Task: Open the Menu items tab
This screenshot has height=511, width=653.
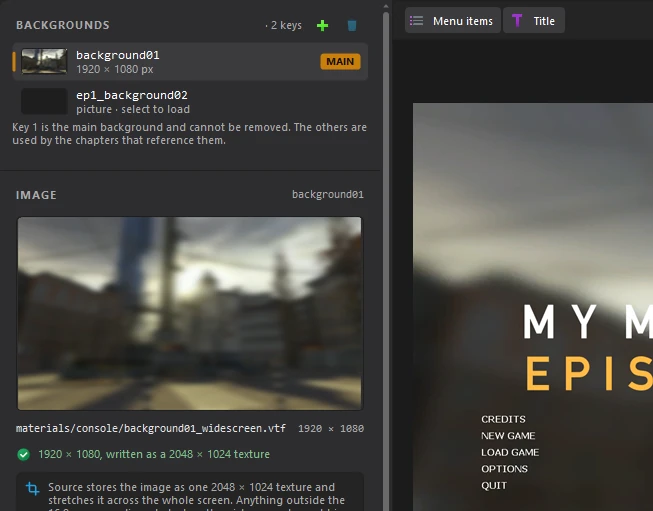Action: [453, 21]
